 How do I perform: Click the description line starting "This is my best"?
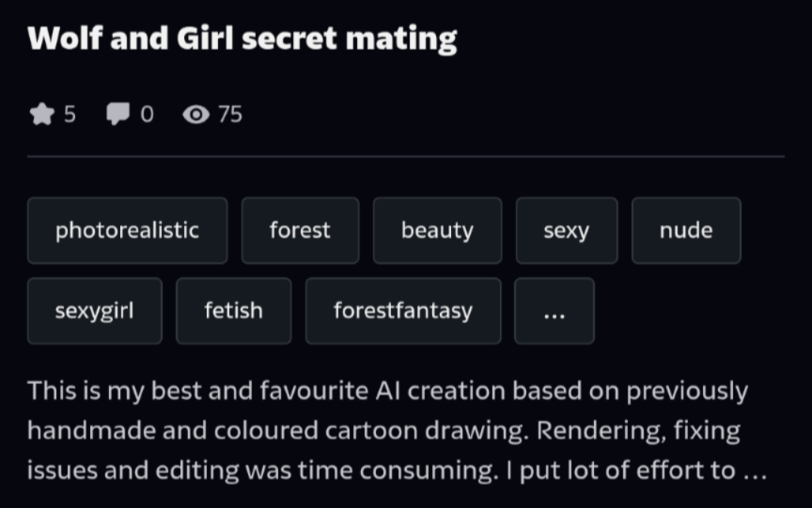[387, 391]
